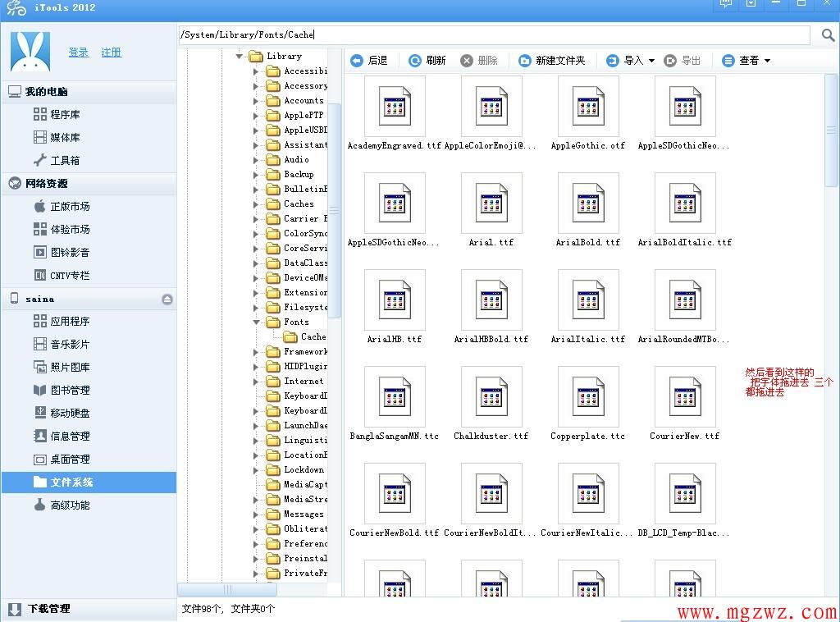Open the 导入 import dropdown arrow
This screenshot has height=622, width=840.
[x=651, y=61]
